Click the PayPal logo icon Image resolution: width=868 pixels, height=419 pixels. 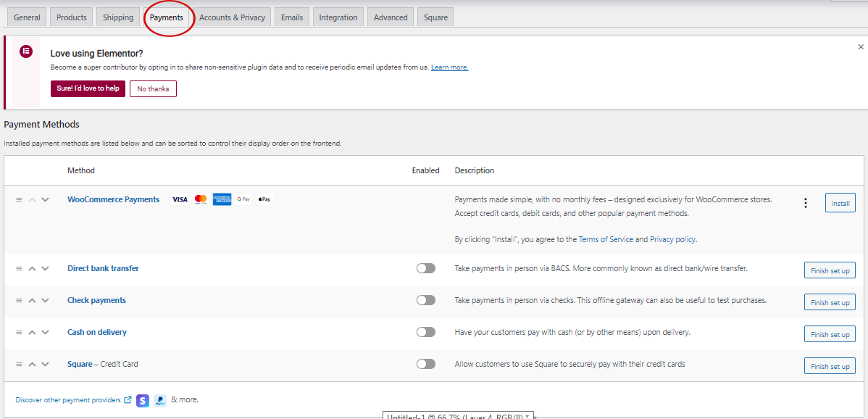[160, 400]
